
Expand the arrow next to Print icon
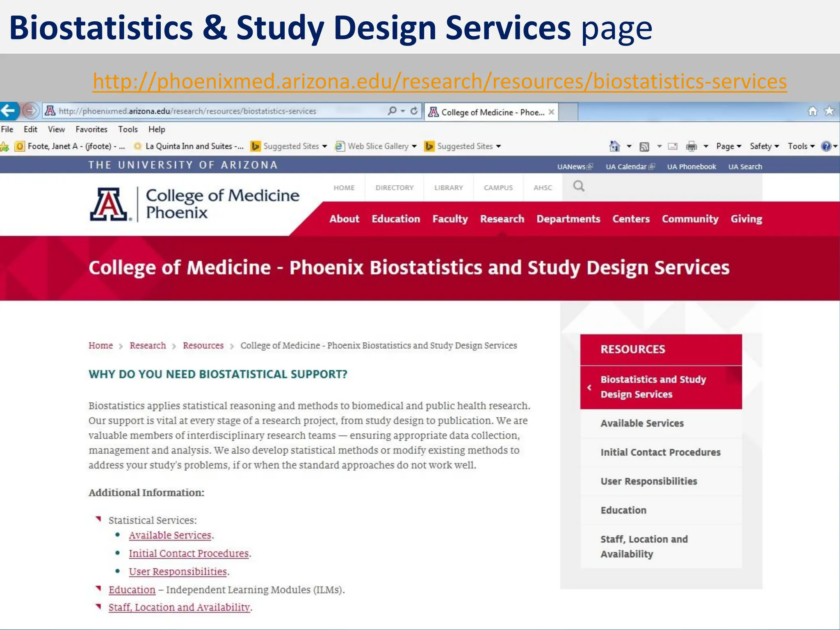tap(706, 146)
